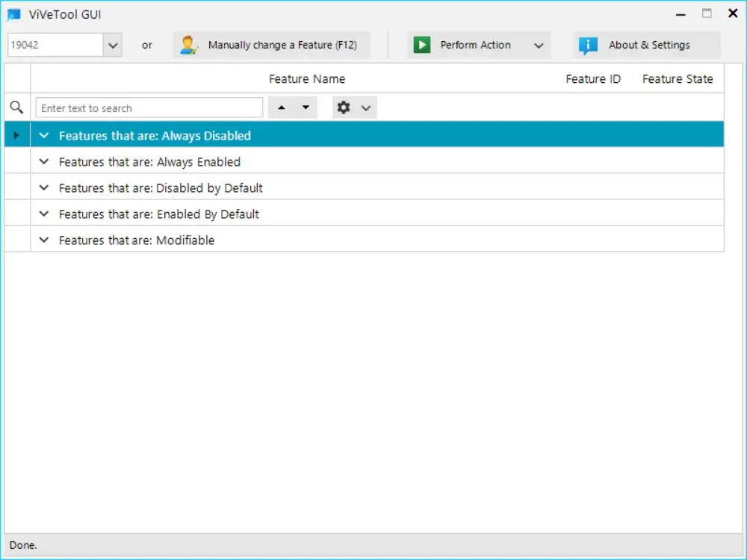Open the chevron next to the gear icon

pos(366,107)
